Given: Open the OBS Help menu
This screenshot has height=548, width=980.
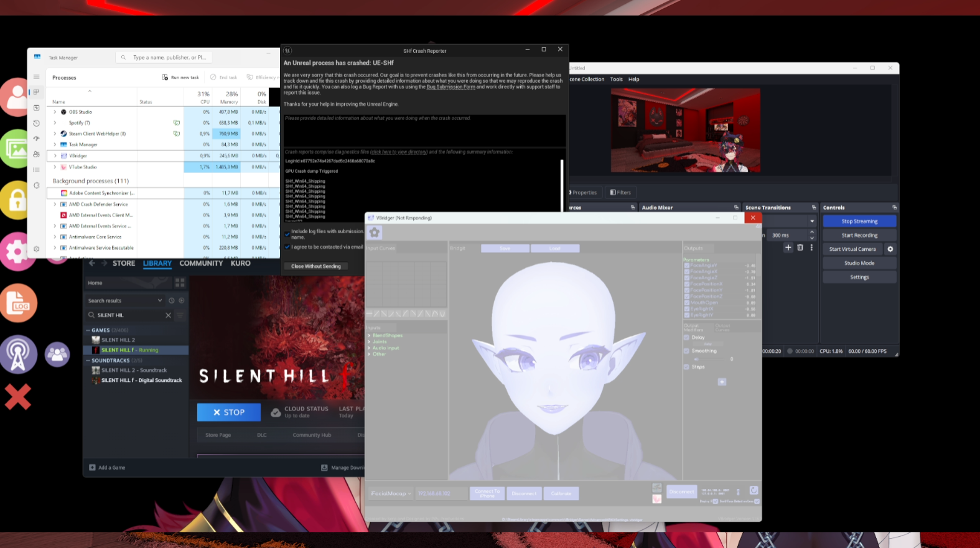Looking at the screenshot, I should (x=633, y=80).
